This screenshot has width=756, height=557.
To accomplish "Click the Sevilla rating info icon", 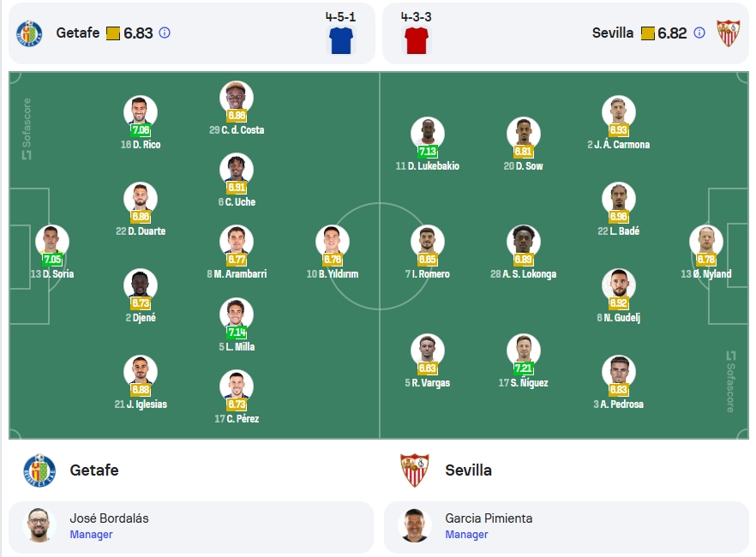I will [699, 33].
